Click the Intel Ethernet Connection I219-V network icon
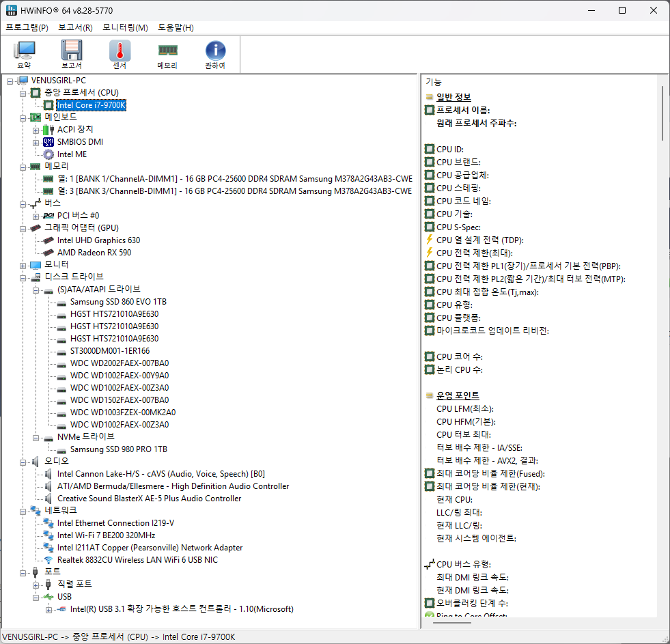Screen dimensions: 670x644 pyautogui.click(x=48, y=524)
